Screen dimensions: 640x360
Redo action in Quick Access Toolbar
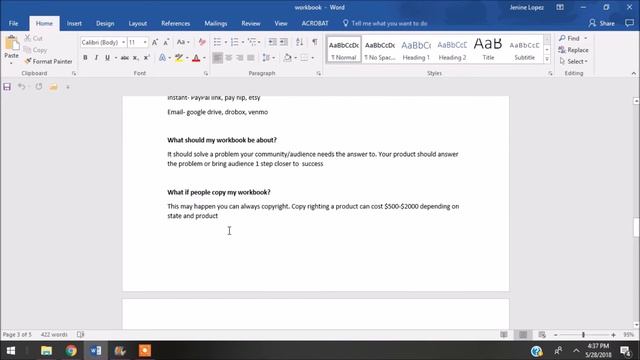(x=39, y=87)
